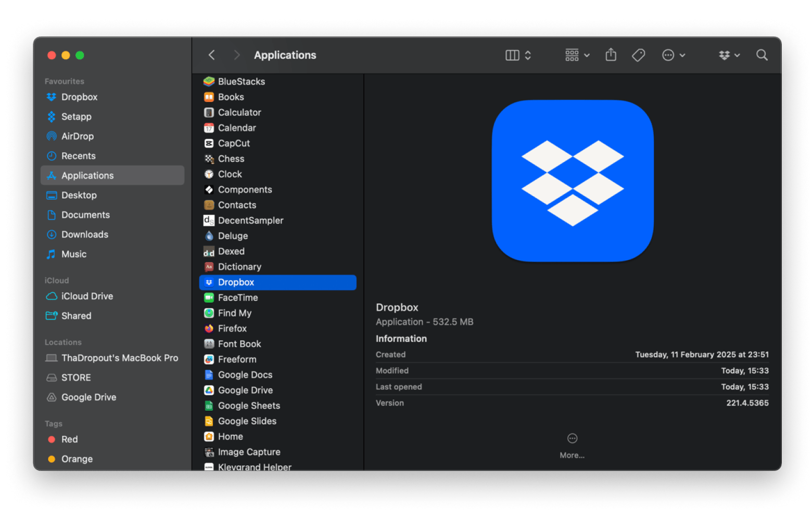Click the More… button in preview

572,446
